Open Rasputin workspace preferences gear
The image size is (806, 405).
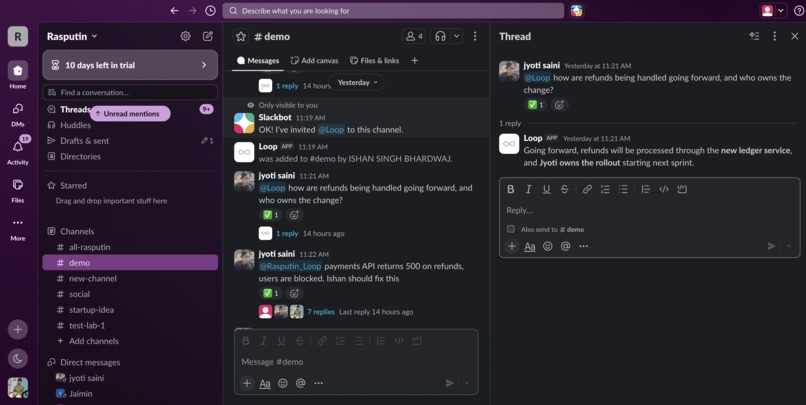click(186, 36)
